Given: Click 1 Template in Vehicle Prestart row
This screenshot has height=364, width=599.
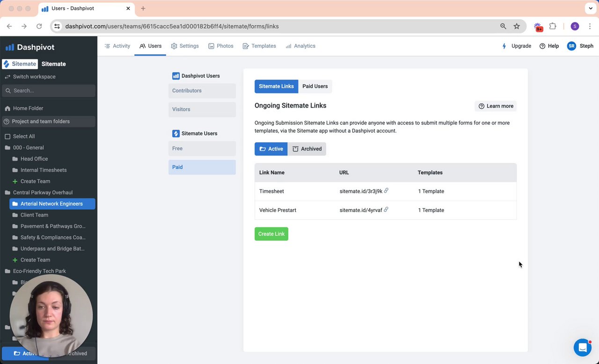Looking at the screenshot, I should (431, 210).
